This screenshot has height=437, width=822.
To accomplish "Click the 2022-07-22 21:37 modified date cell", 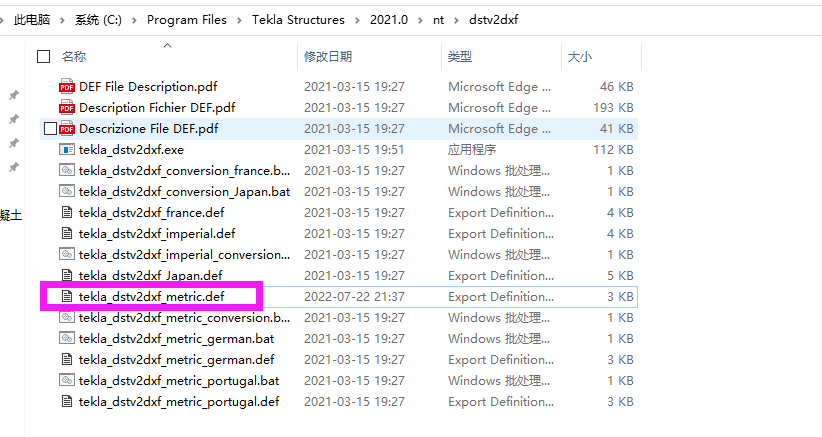I will click(354, 297).
